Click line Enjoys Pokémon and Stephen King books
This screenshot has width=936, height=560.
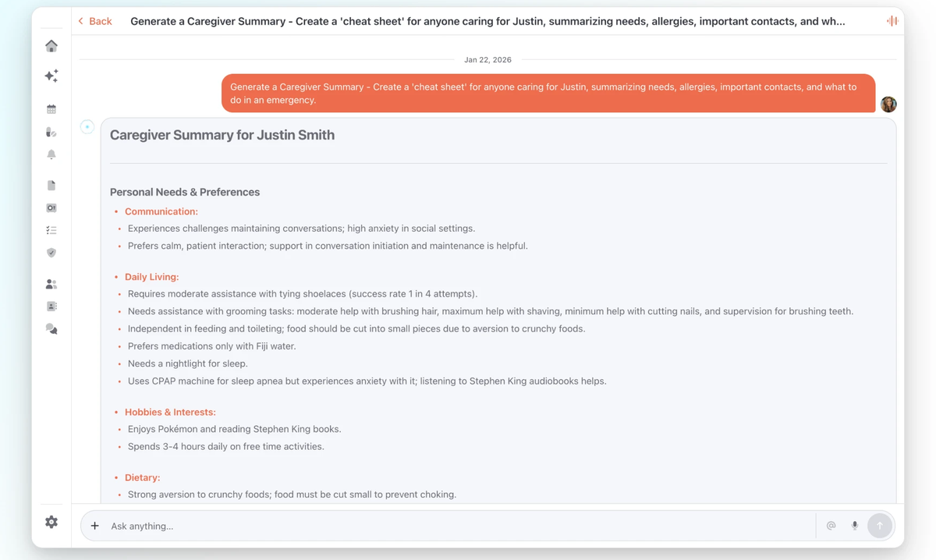pyautogui.click(x=235, y=429)
